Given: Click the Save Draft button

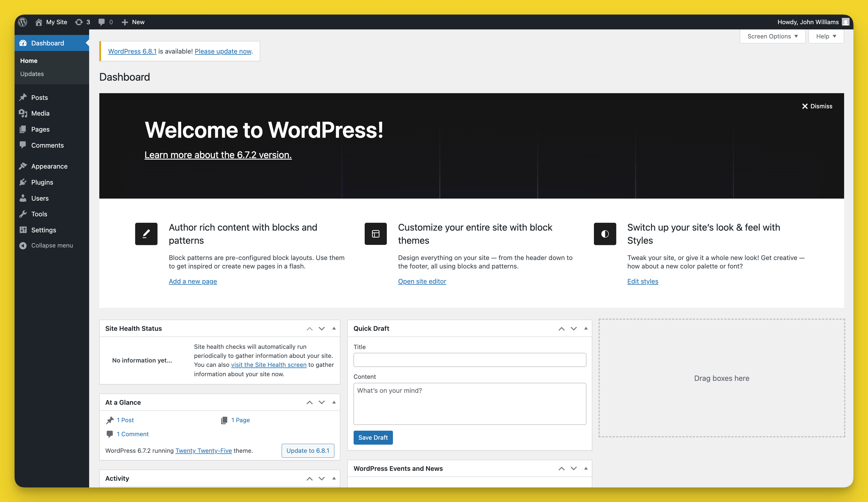Looking at the screenshot, I should [373, 437].
